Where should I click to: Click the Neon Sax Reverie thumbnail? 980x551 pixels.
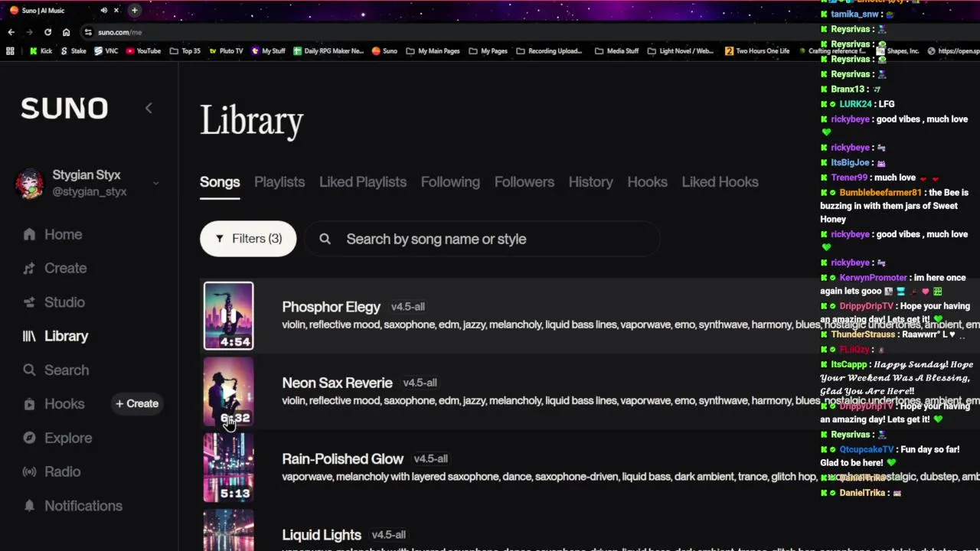tap(228, 392)
